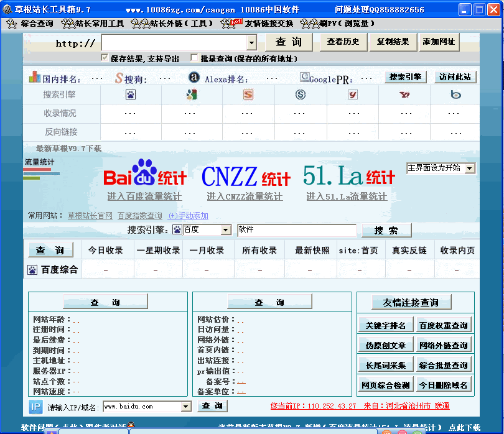Click the IP/域名 input showing www.baidu.com
The width and height of the screenshot is (504, 434).
pyautogui.click(x=142, y=407)
